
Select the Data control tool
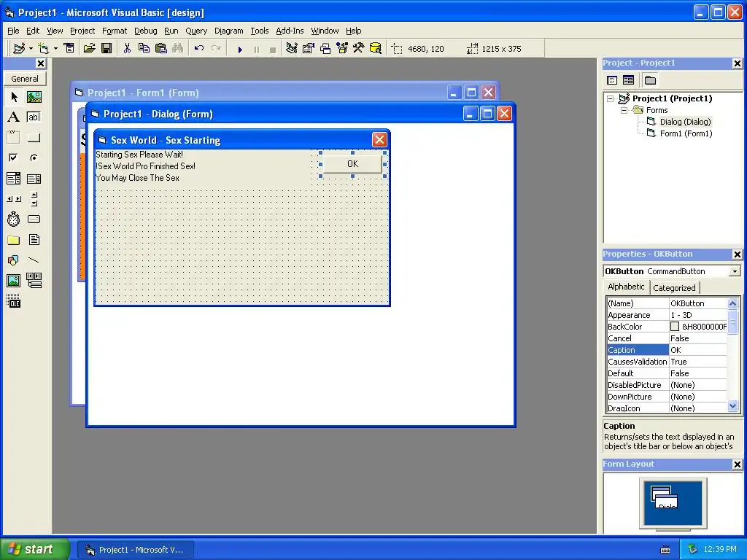[34, 281]
